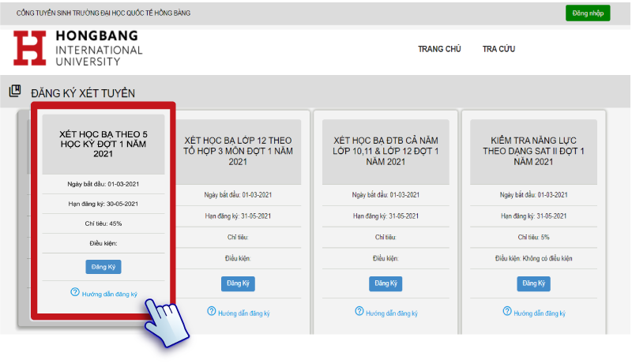Click Hạn đăng ký 31-05-2021 in ĐTB cả năm card
Image resolution: width=632 pixels, height=364 pixels.
386,216
